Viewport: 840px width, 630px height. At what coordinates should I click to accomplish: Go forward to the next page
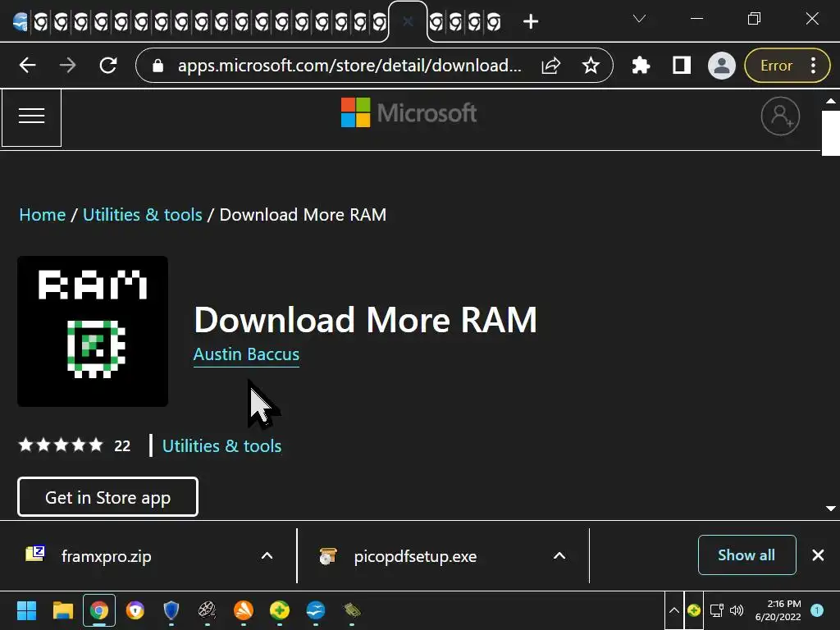coord(67,66)
